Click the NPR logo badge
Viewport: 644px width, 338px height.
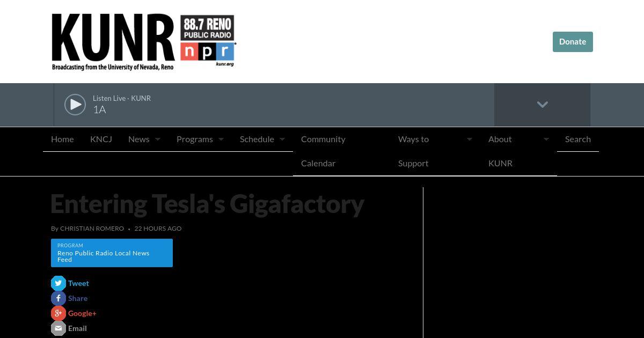pyautogui.click(x=208, y=52)
